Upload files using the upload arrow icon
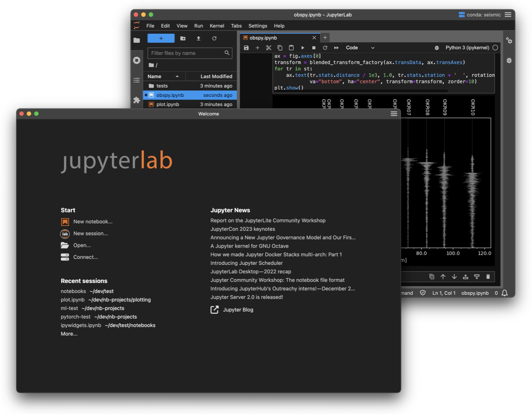Viewport: 532px width, 414px height. pyautogui.click(x=198, y=38)
